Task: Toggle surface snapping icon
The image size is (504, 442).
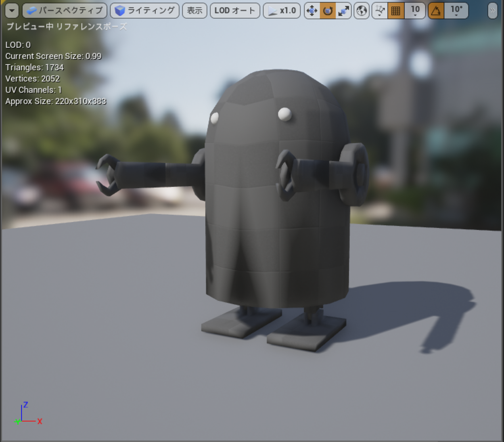Action: [x=380, y=11]
